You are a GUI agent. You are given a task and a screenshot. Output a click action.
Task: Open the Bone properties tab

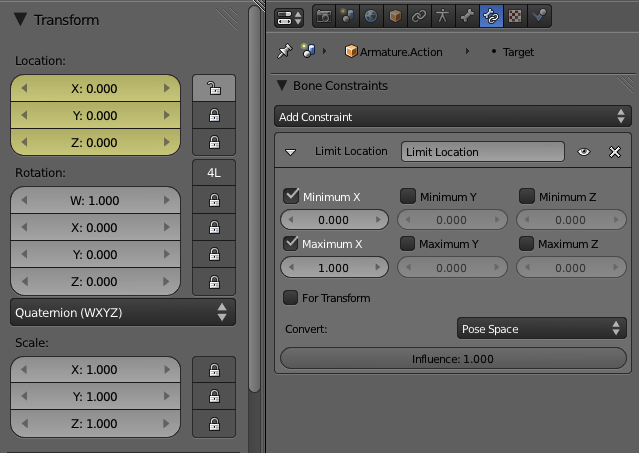point(467,16)
